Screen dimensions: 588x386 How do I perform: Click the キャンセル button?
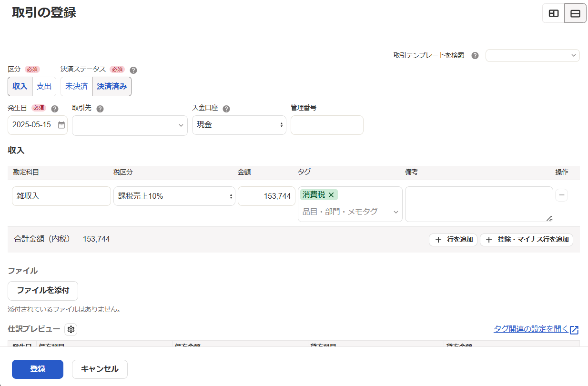(100, 369)
